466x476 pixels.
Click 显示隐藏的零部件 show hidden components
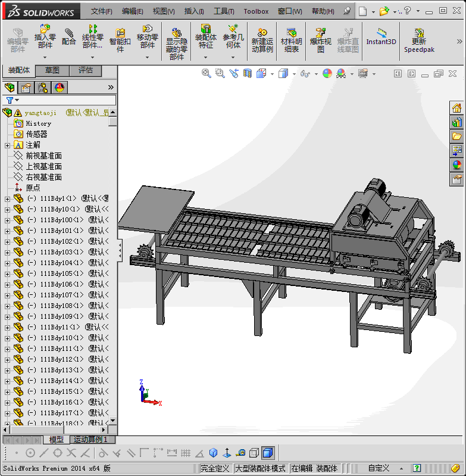(x=176, y=43)
